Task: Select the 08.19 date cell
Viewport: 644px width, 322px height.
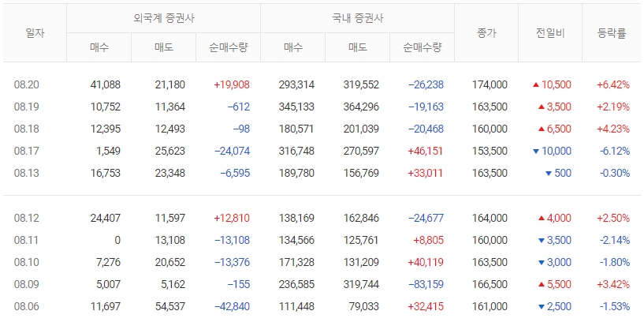Action: [x=26, y=107]
